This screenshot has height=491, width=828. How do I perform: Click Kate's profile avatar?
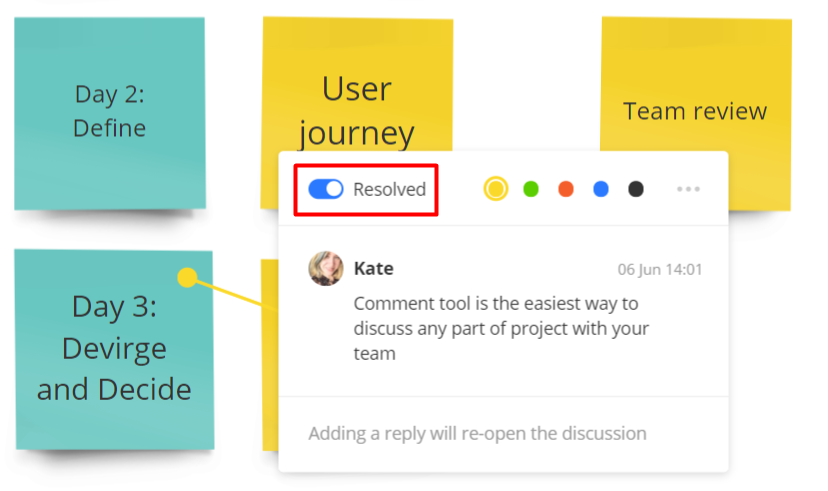[326, 269]
